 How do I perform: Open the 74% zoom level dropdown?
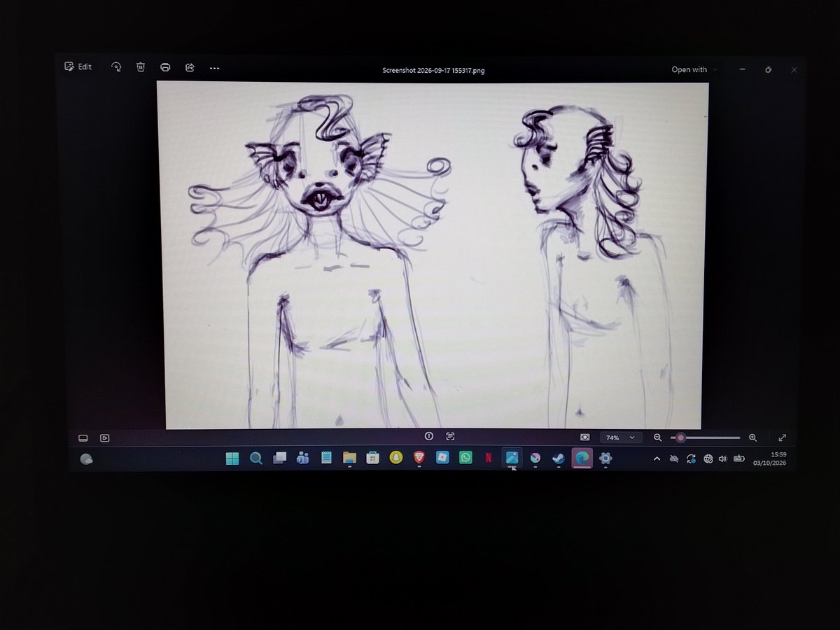pyautogui.click(x=620, y=437)
